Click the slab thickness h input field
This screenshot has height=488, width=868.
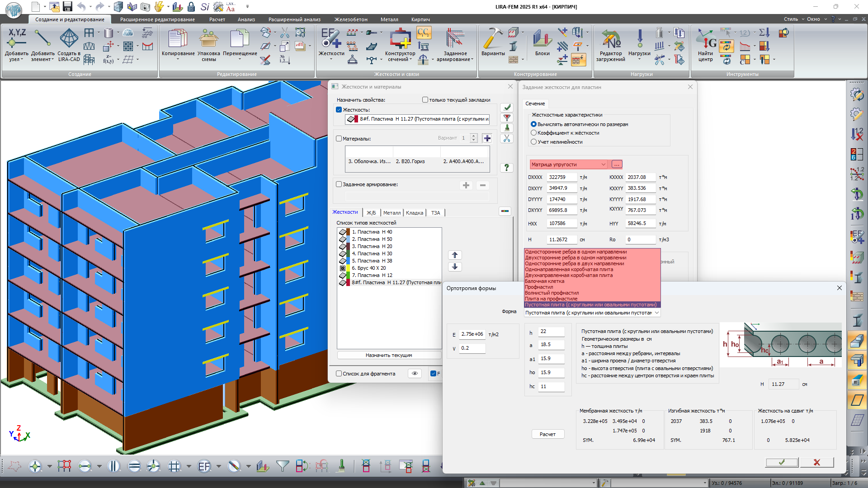[x=551, y=332]
